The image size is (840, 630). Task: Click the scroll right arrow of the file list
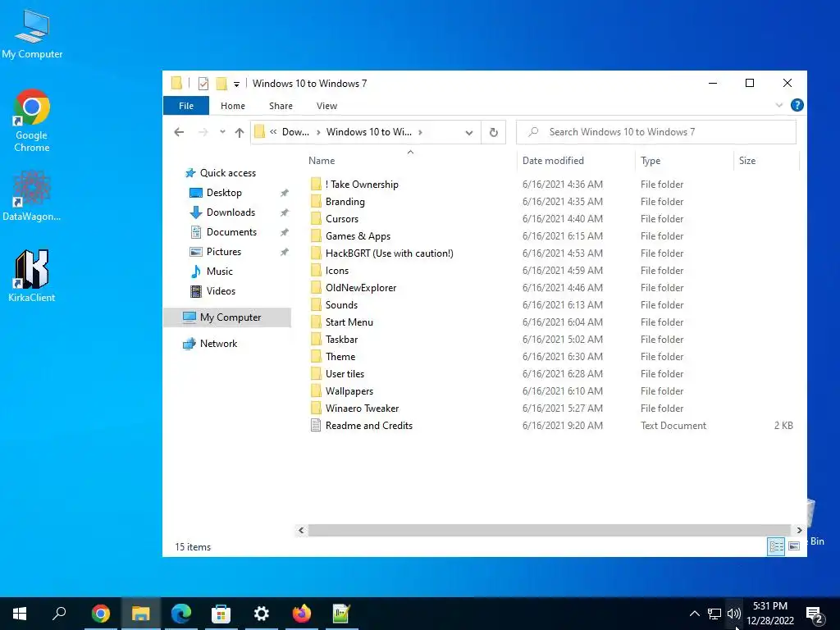tap(799, 531)
